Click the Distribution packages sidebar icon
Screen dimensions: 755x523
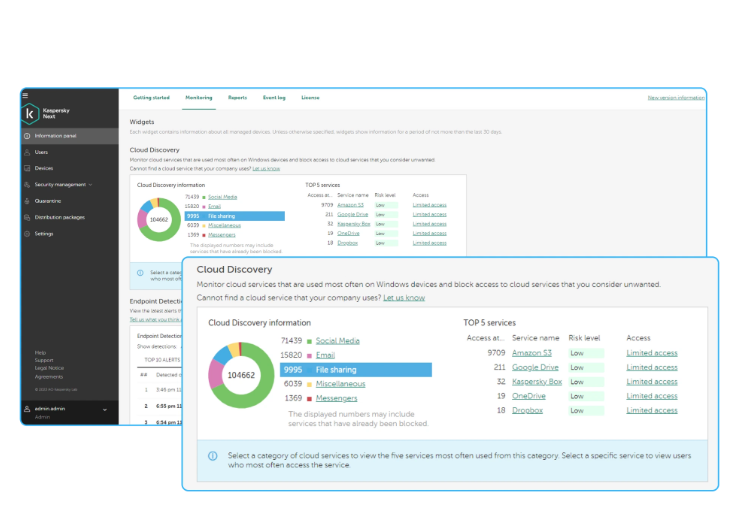pos(27,217)
